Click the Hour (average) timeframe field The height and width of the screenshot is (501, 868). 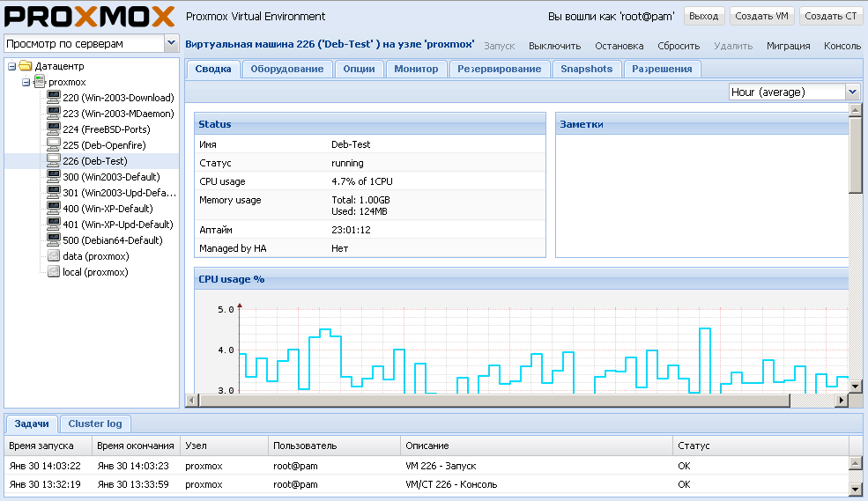(787, 92)
